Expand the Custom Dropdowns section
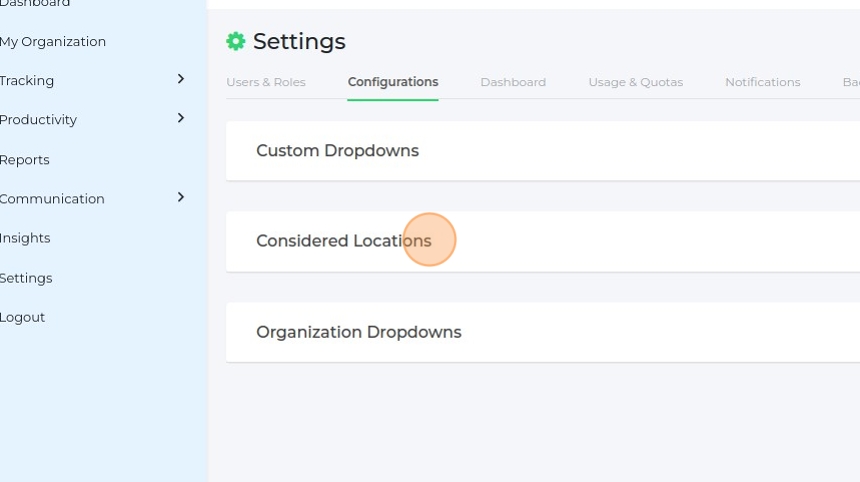 coord(338,151)
